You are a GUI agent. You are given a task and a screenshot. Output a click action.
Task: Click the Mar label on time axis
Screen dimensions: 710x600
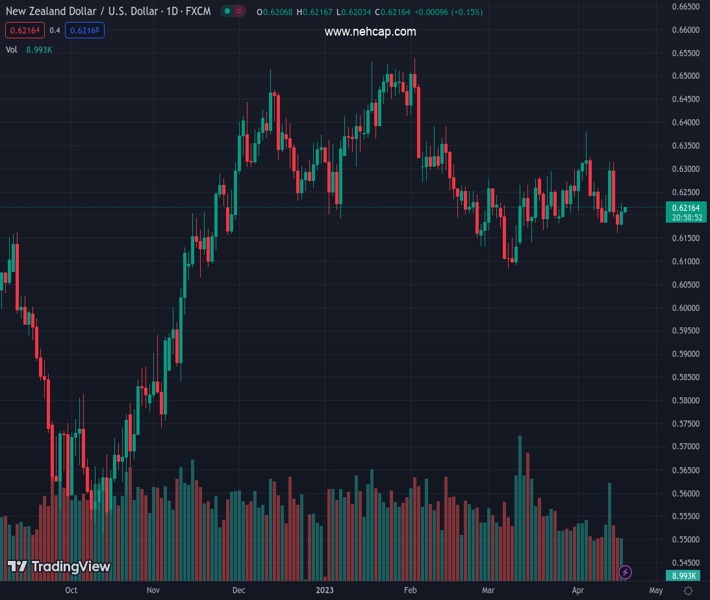(x=488, y=591)
